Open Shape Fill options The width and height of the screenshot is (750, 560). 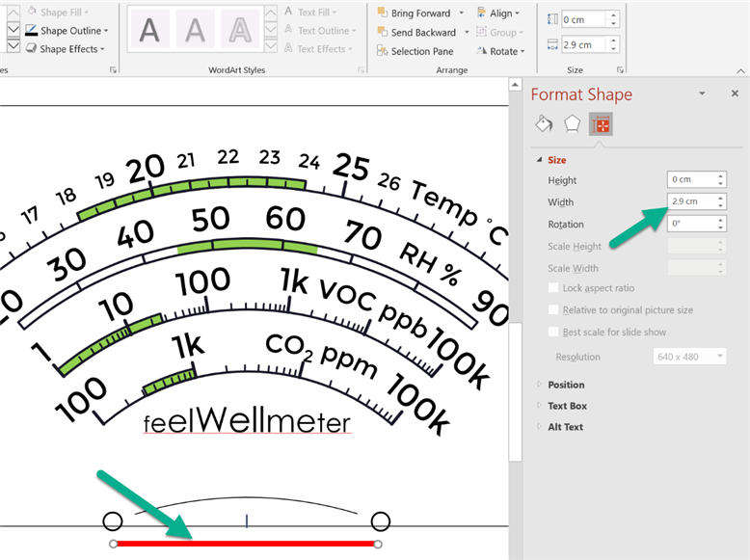[x=58, y=12]
